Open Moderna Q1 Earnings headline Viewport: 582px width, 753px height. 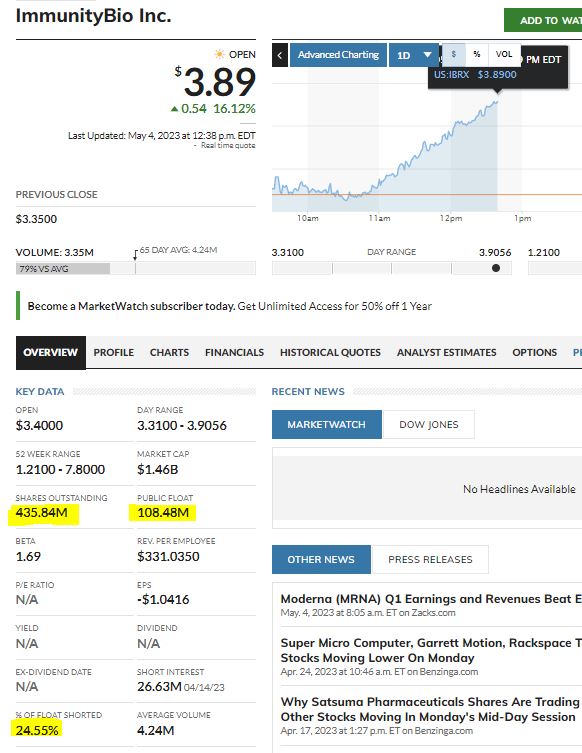coord(431,599)
